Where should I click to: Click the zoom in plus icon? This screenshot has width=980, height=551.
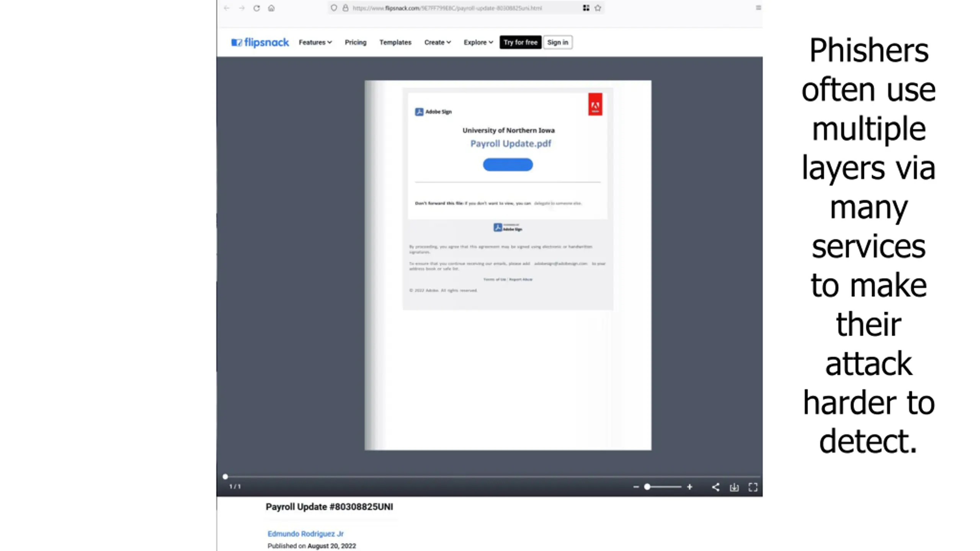pyautogui.click(x=689, y=487)
